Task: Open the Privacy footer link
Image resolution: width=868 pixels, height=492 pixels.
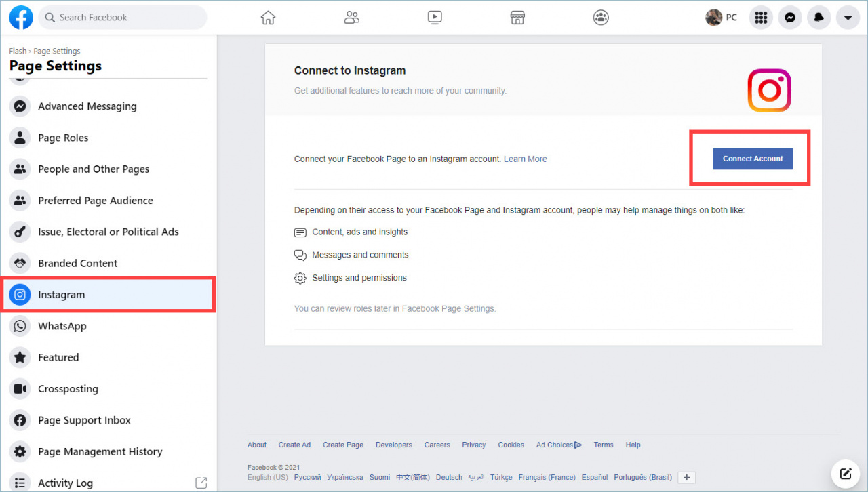Action: [x=474, y=445]
